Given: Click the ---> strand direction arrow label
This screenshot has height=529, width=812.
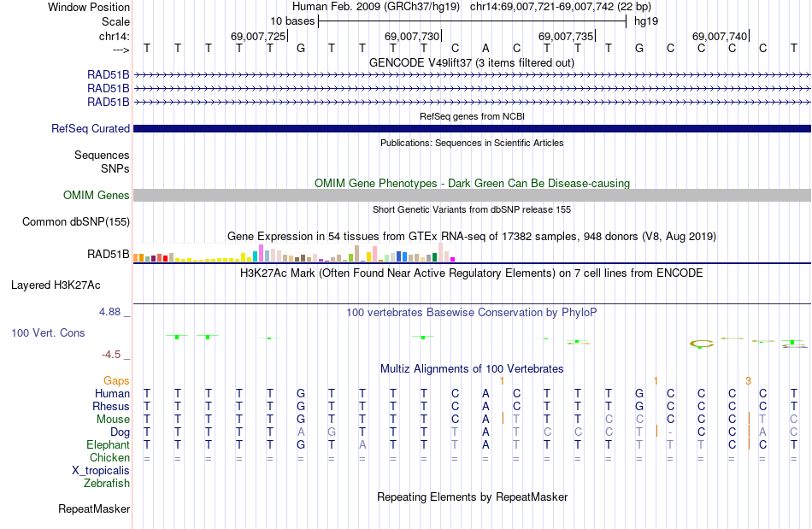Looking at the screenshot, I should [x=121, y=50].
